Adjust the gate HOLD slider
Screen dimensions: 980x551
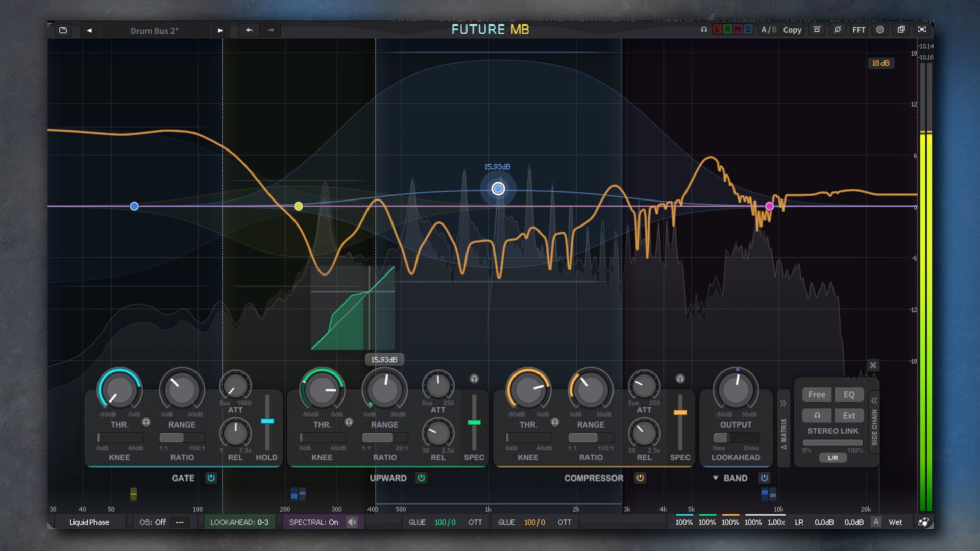(x=267, y=421)
